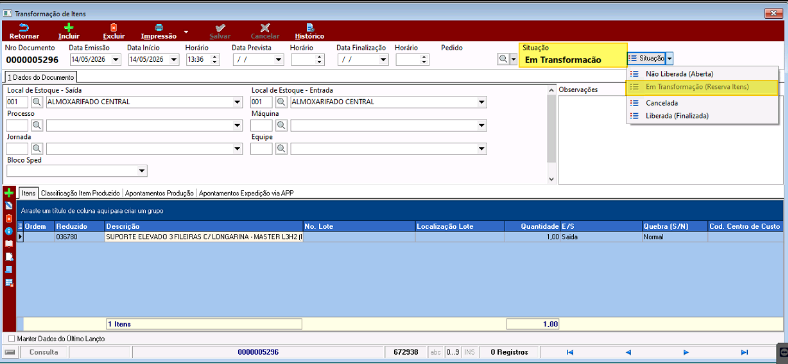Switch to 1 Dados do Documento tab
The image size is (788, 364).
coord(40,77)
